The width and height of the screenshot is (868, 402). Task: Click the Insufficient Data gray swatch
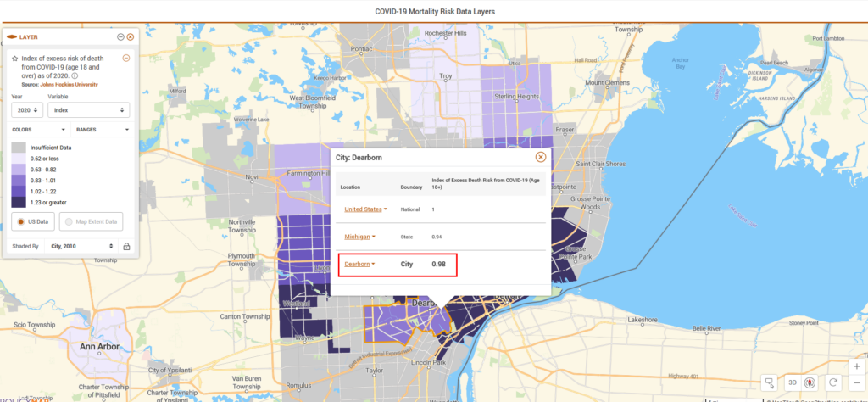tap(19, 148)
